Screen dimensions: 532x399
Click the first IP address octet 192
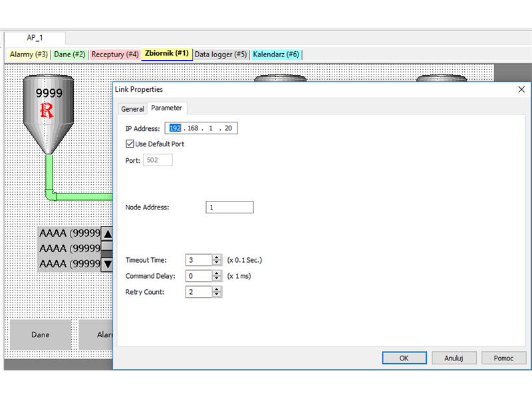[175, 128]
